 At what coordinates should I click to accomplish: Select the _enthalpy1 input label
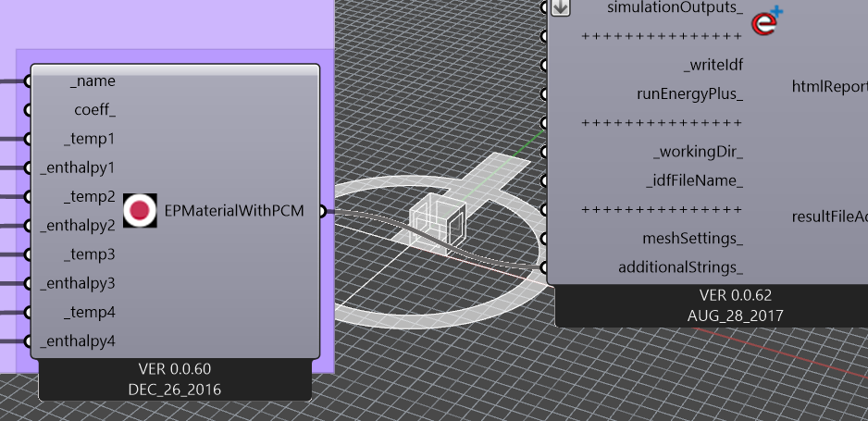click(x=78, y=167)
